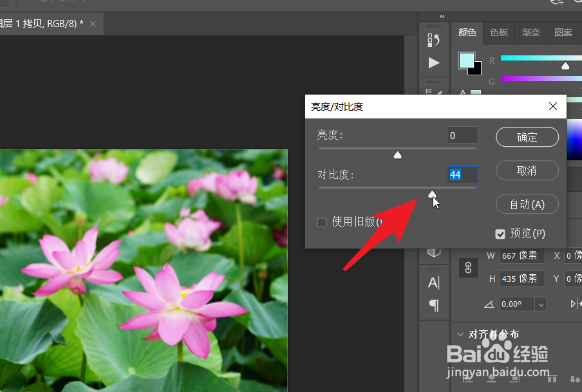Open the Actions panel play icon
This screenshot has height=392, width=582.
[x=433, y=62]
